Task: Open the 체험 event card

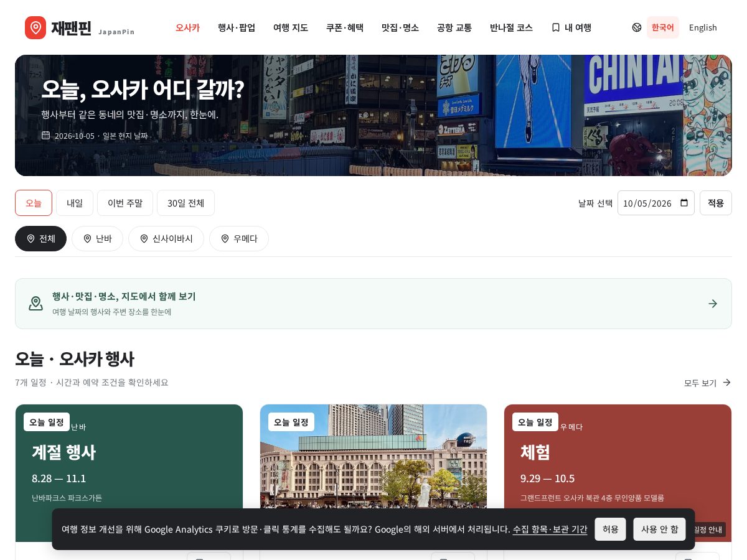Action: pyautogui.click(x=618, y=473)
